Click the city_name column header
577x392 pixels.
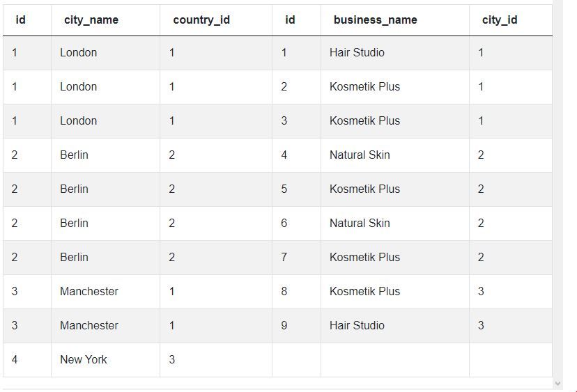click(91, 20)
